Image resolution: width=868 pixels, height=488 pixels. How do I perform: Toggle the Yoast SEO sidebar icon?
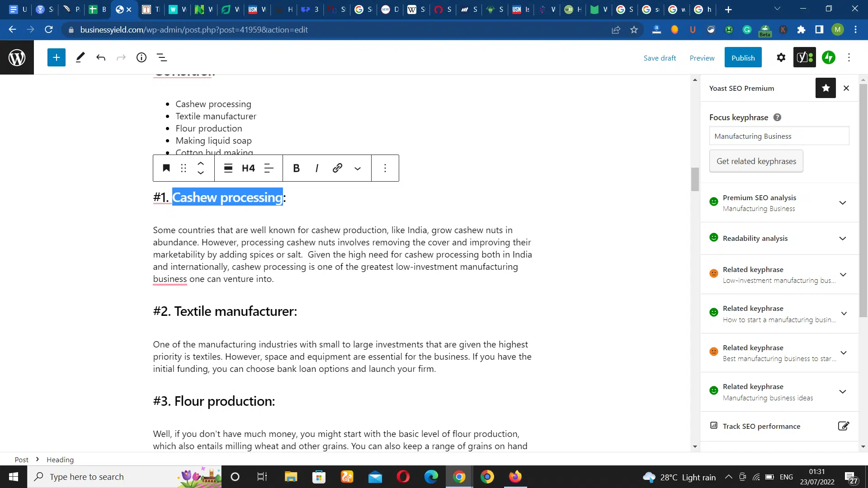[804, 57]
